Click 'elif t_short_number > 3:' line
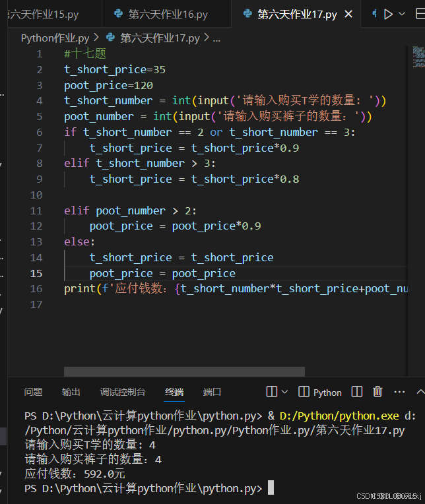This screenshot has width=425, height=504. 140,164
